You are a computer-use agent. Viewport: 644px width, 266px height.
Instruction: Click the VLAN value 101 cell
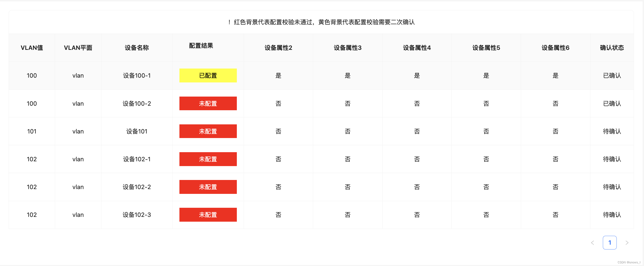[32, 131]
